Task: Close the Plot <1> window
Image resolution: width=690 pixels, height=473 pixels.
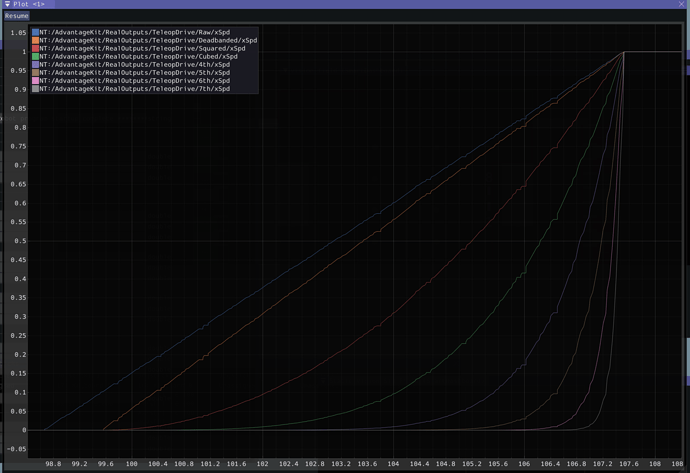Action: point(681,4)
